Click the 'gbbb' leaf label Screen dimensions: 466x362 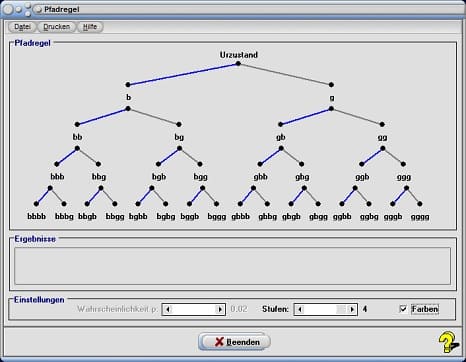click(240, 217)
